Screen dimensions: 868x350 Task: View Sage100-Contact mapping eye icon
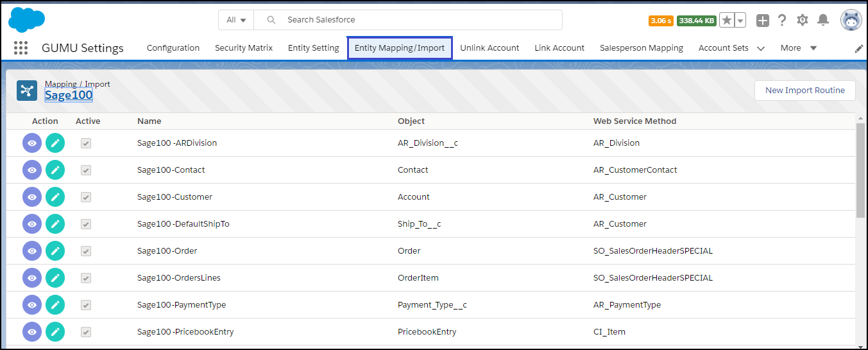32,170
